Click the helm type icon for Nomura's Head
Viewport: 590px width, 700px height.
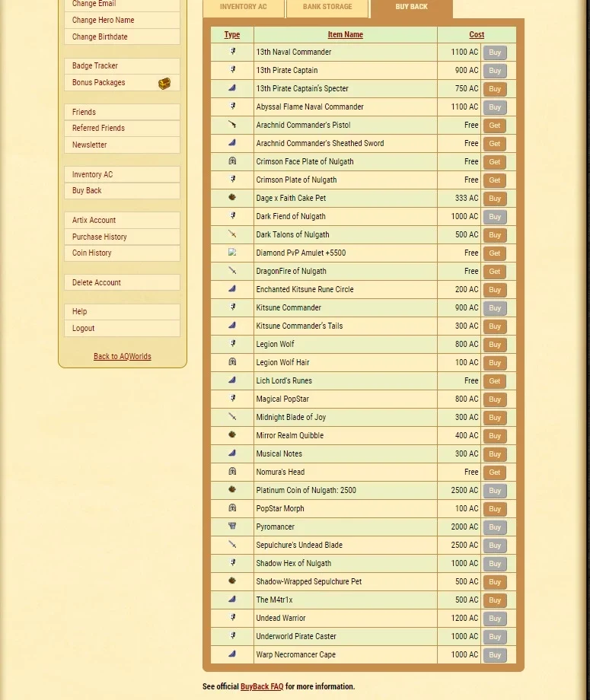pos(232,472)
